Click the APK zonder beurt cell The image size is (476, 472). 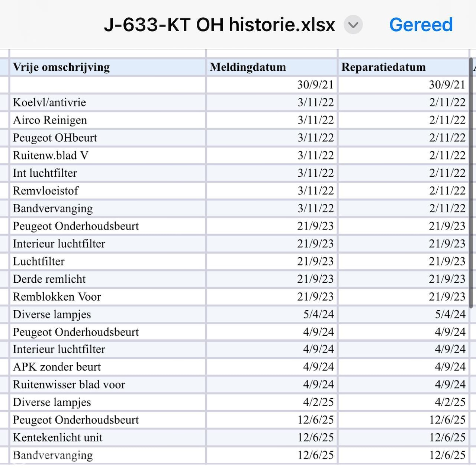[107, 367]
